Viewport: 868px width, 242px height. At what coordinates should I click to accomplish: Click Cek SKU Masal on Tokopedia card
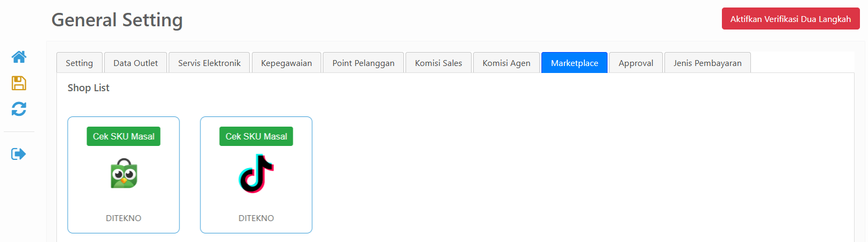point(124,136)
